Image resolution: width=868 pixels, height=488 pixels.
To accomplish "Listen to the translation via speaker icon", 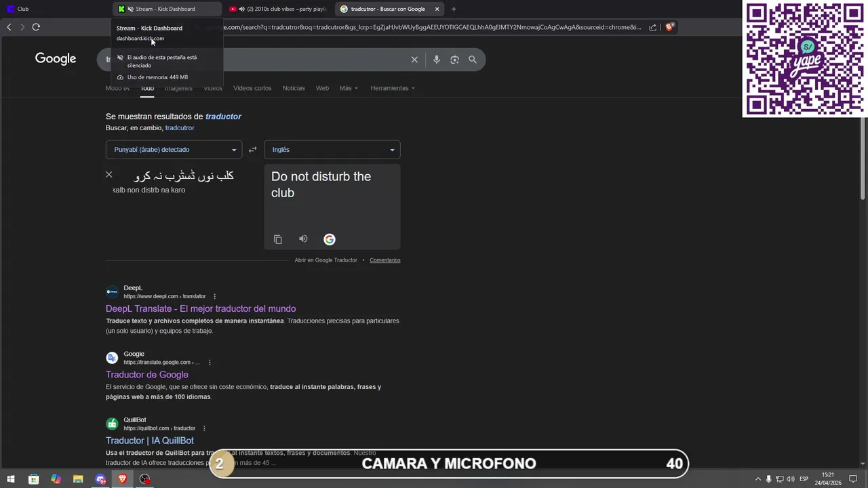I will coord(303,239).
